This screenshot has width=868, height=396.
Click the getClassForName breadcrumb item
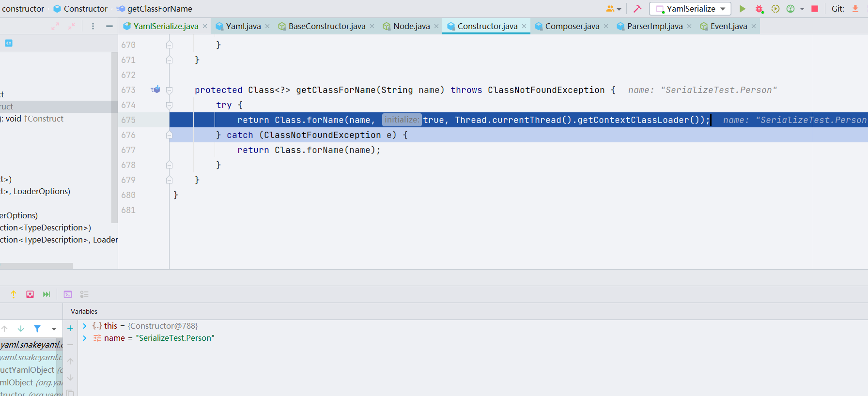(x=159, y=9)
